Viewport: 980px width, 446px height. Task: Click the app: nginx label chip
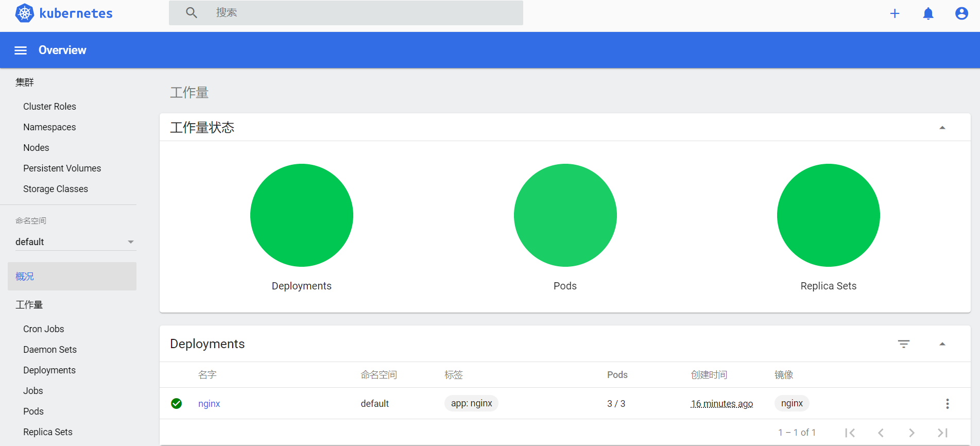click(472, 403)
